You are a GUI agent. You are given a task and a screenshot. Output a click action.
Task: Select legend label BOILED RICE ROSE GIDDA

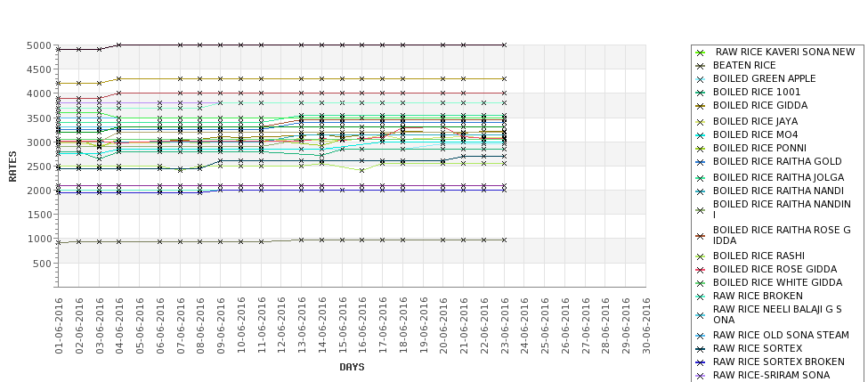pyautogui.click(x=775, y=269)
